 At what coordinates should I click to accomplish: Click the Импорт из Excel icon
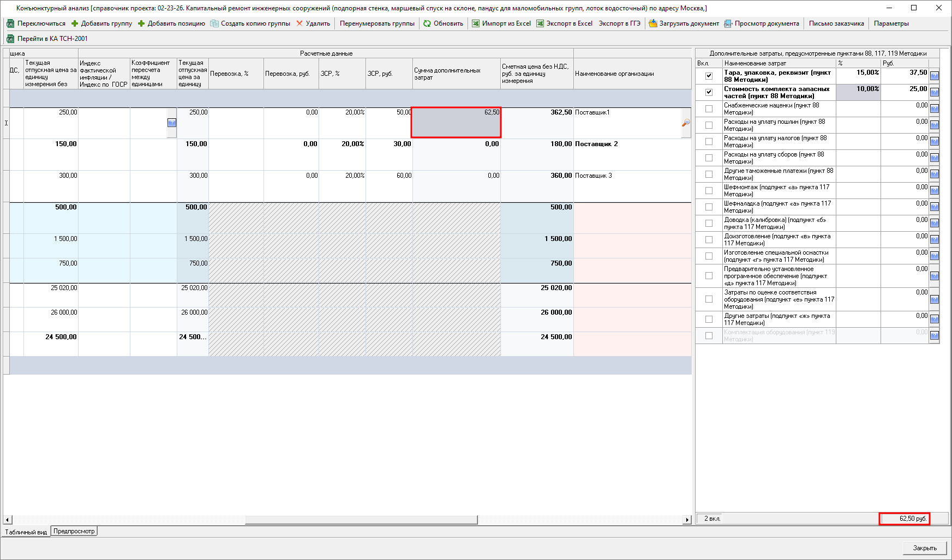pyautogui.click(x=476, y=23)
